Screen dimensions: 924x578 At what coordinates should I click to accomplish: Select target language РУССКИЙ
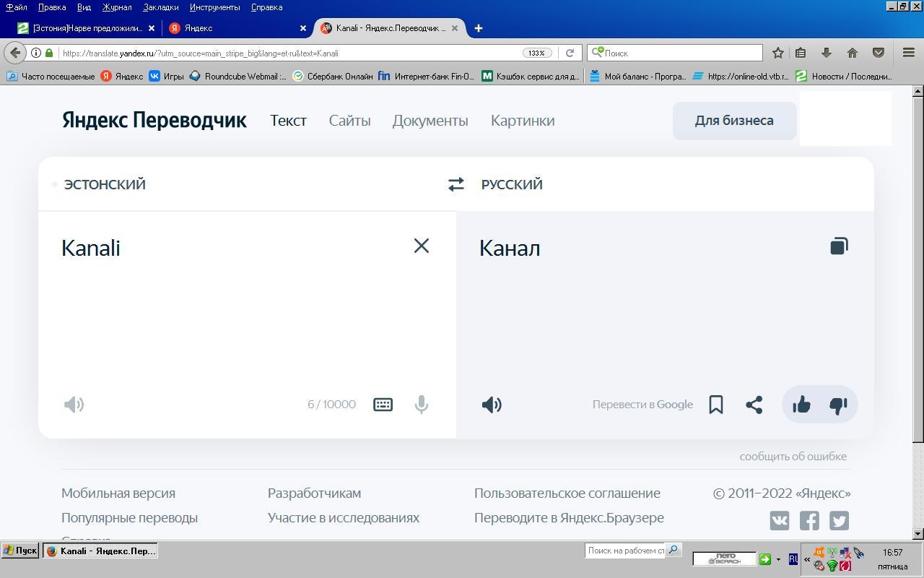[512, 184]
